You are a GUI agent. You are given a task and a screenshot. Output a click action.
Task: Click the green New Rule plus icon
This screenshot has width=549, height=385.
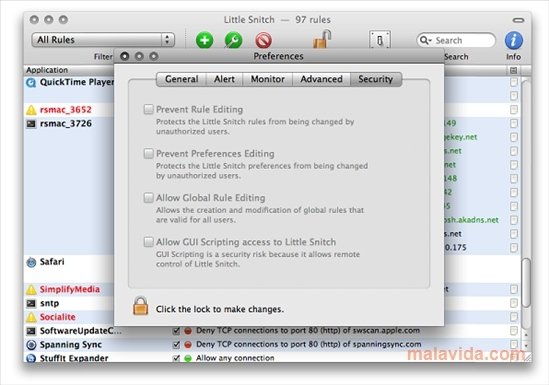tap(204, 40)
